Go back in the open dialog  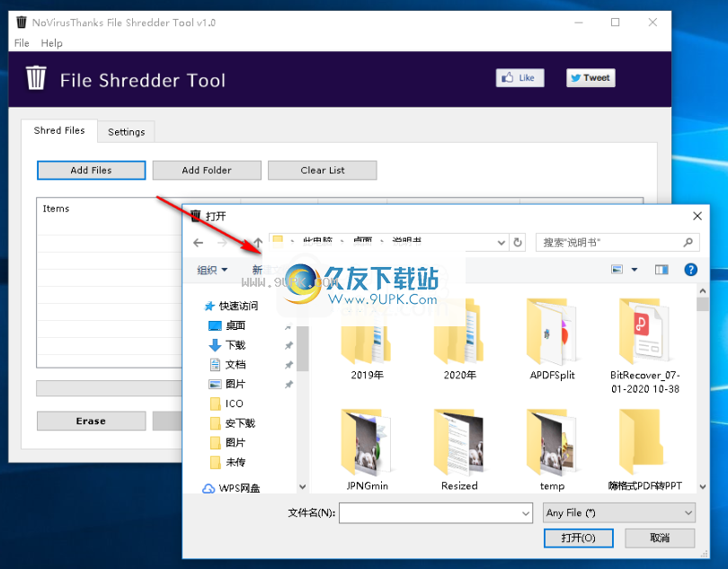click(199, 243)
